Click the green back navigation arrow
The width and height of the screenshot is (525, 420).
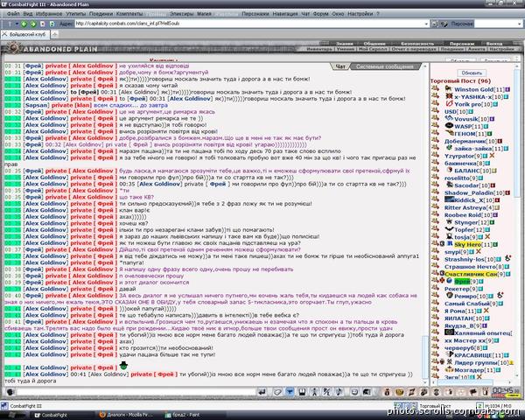pyautogui.click(x=24, y=24)
